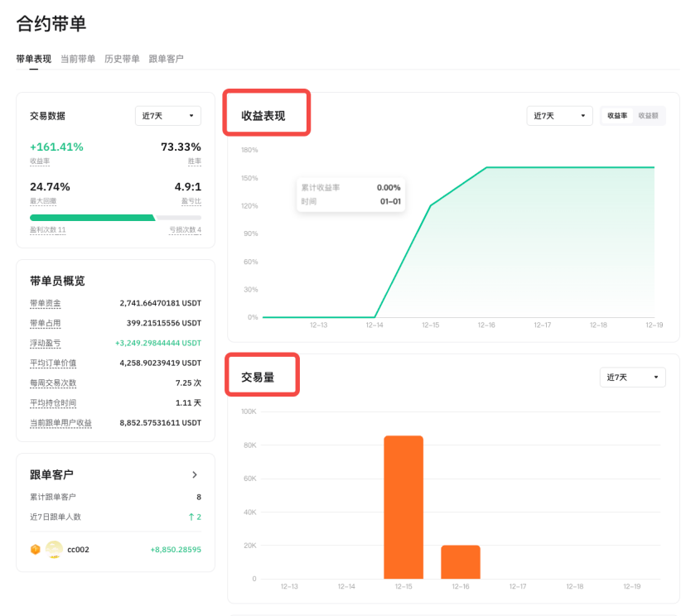Expand the 近7天 dropdown in 交易量

pyautogui.click(x=632, y=378)
